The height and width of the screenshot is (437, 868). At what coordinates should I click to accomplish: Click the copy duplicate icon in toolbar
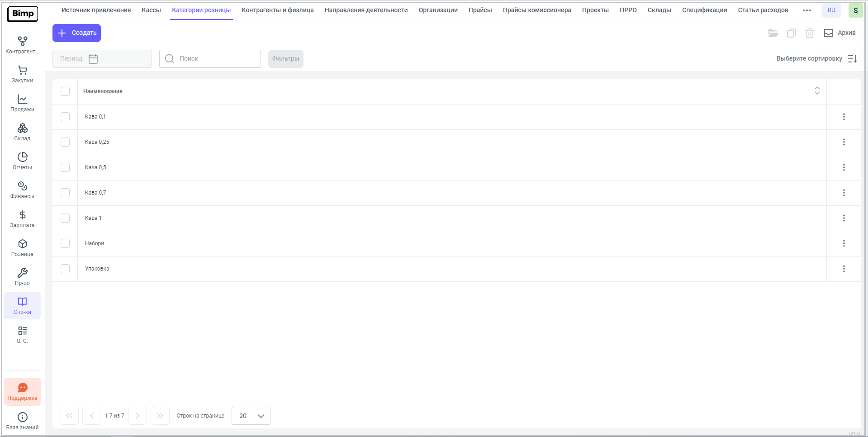coord(791,33)
